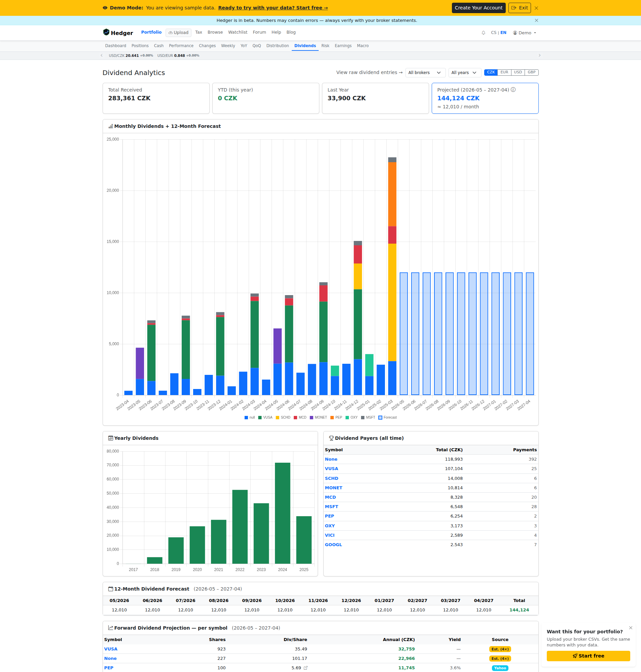Image resolution: width=641 pixels, height=672 pixels.
Task: Open the Macro tab
Action: click(363, 46)
